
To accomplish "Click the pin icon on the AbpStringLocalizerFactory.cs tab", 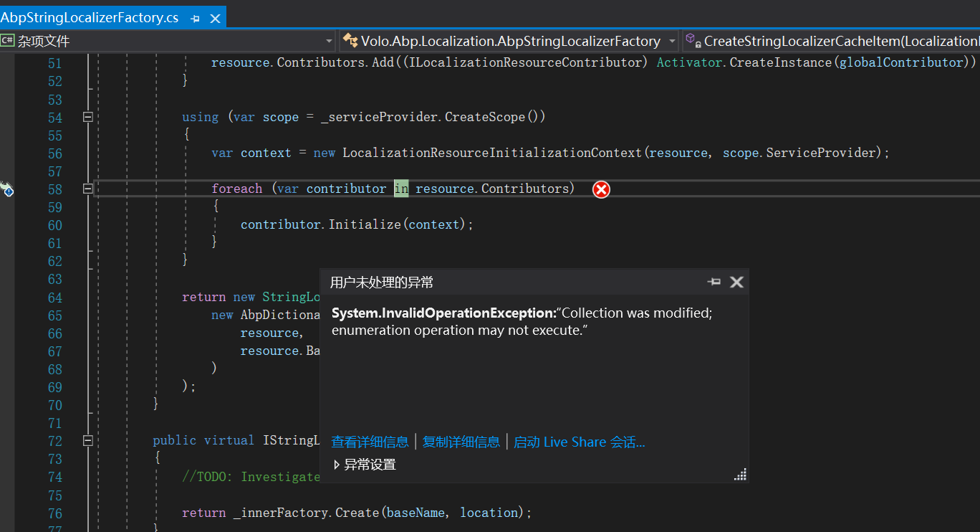I will click(195, 17).
